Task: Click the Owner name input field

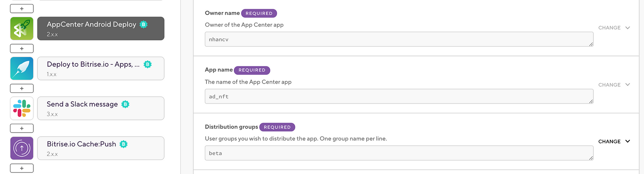Action: (399, 39)
